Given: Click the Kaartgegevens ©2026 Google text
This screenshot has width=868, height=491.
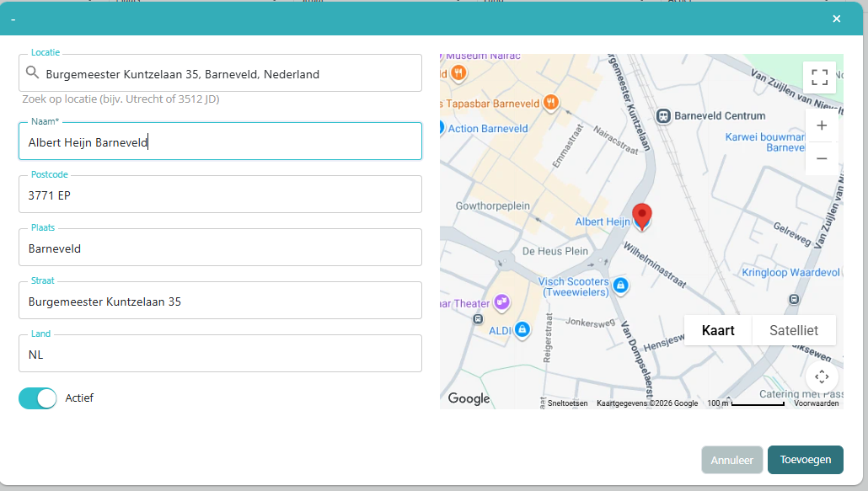Looking at the screenshot, I should click(x=647, y=403).
